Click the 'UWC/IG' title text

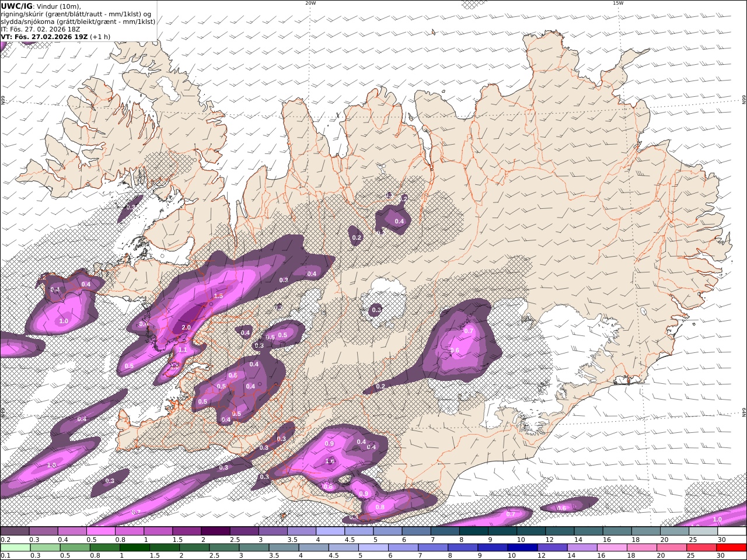tap(16, 6)
